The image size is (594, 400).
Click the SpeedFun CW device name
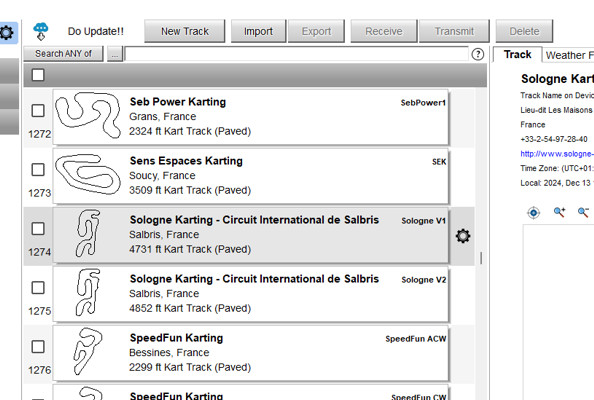click(x=419, y=397)
